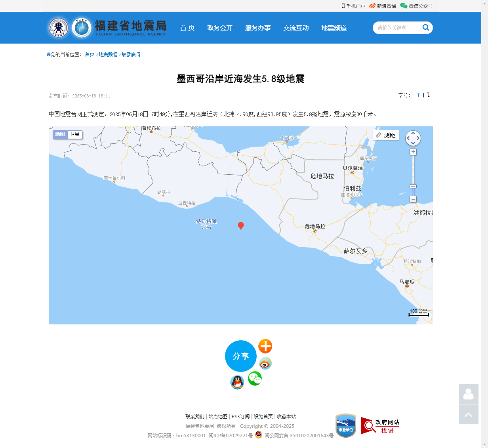488x448 pixels.
Task: Open the Sina Weibo share icon
Action: tap(265, 363)
